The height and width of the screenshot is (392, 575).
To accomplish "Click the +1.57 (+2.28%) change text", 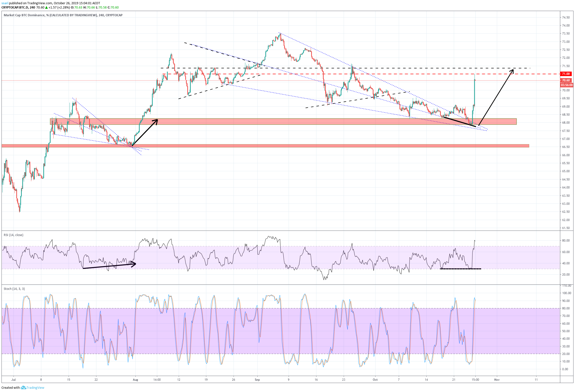I will pyautogui.click(x=59, y=8).
